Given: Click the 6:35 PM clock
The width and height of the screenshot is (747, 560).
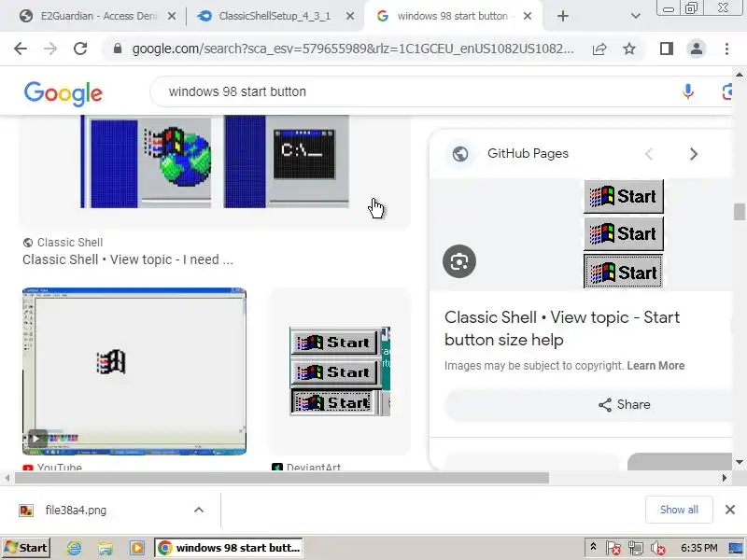Looking at the screenshot, I should (698, 548).
